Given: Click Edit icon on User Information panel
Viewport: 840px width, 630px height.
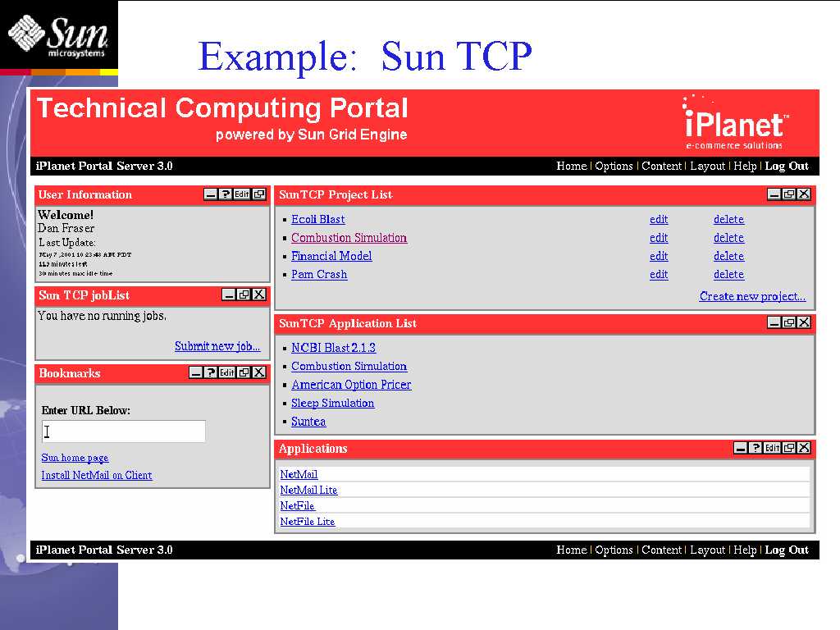Looking at the screenshot, I should pos(242,194).
